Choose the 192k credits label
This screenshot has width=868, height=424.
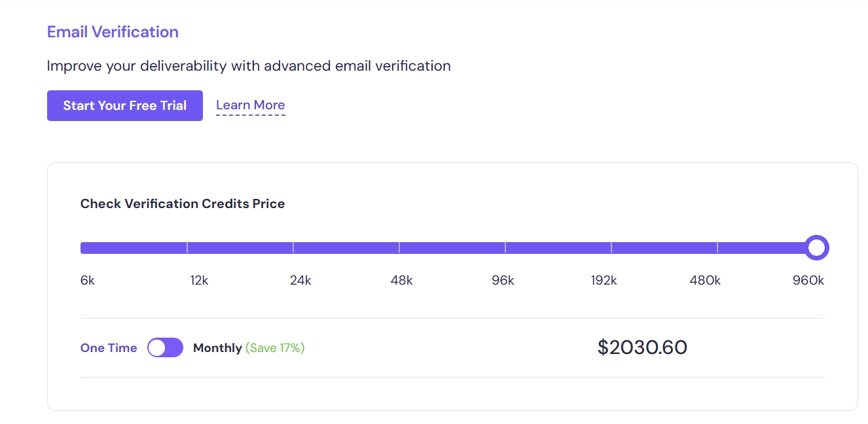pos(604,281)
